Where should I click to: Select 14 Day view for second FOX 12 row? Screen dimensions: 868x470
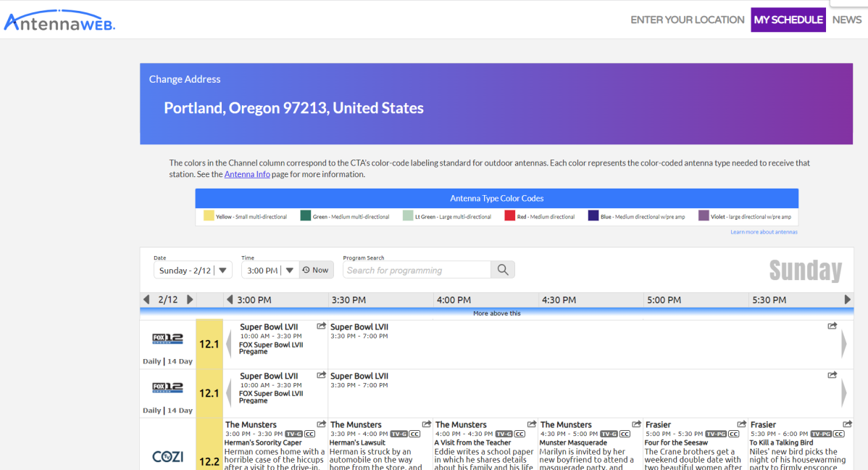pyautogui.click(x=180, y=411)
